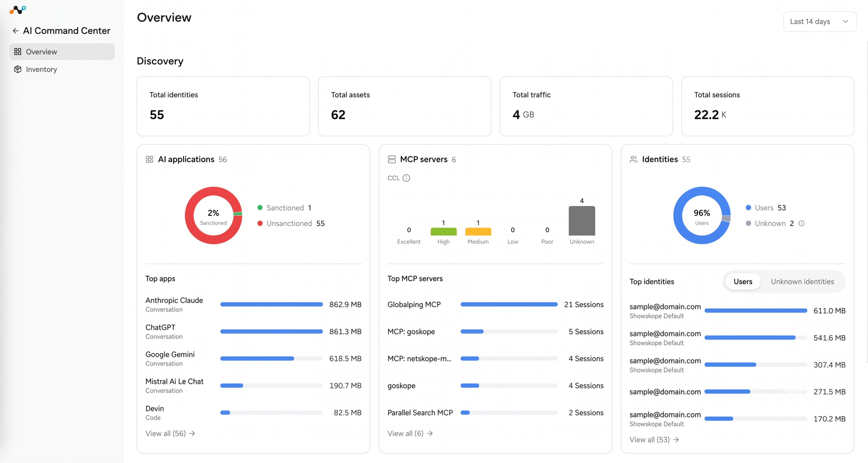This screenshot has width=868, height=463.
Task: Switch Top identities to Unknown identities
Action: pos(802,281)
